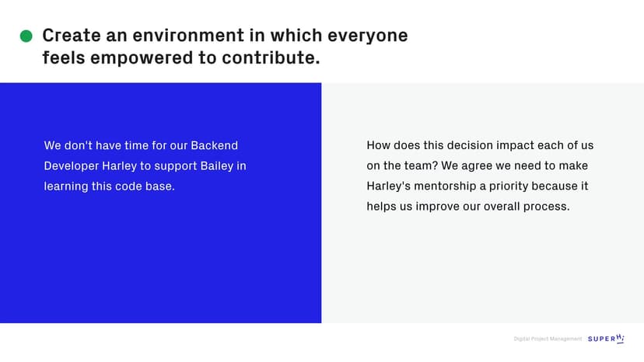Click the line "helps us improve our overall process."

coord(468,207)
